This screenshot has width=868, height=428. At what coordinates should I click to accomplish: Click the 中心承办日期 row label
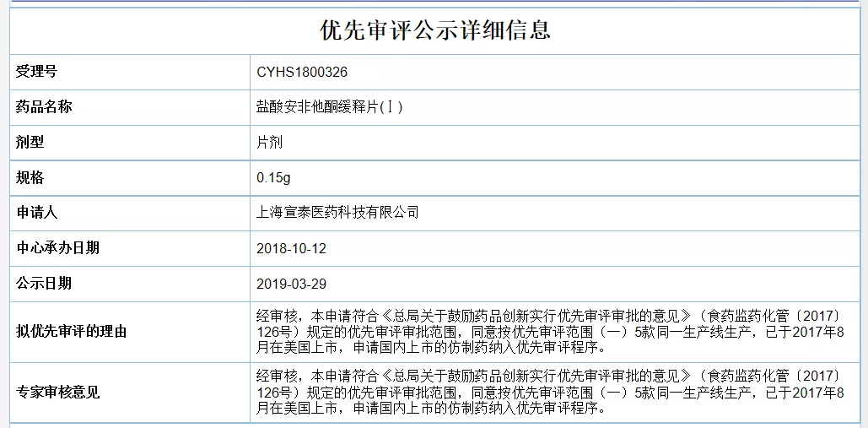point(58,247)
